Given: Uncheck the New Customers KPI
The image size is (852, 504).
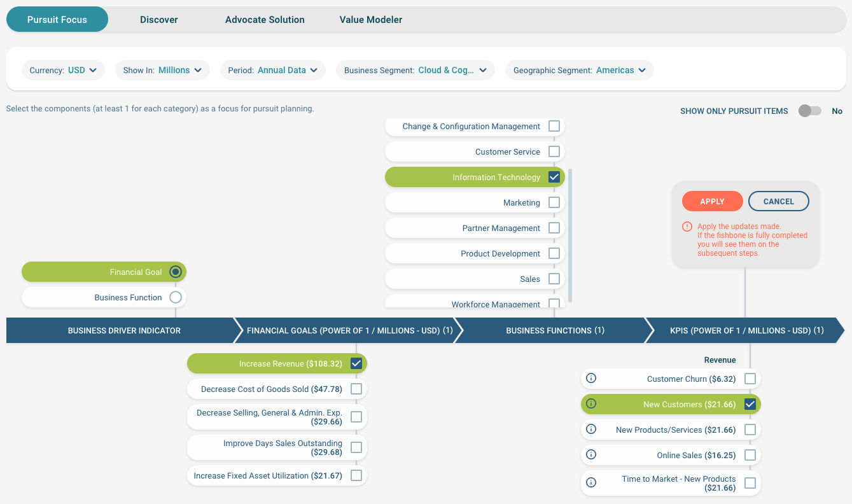Looking at the screenshot, I should (x=750, y=403).
